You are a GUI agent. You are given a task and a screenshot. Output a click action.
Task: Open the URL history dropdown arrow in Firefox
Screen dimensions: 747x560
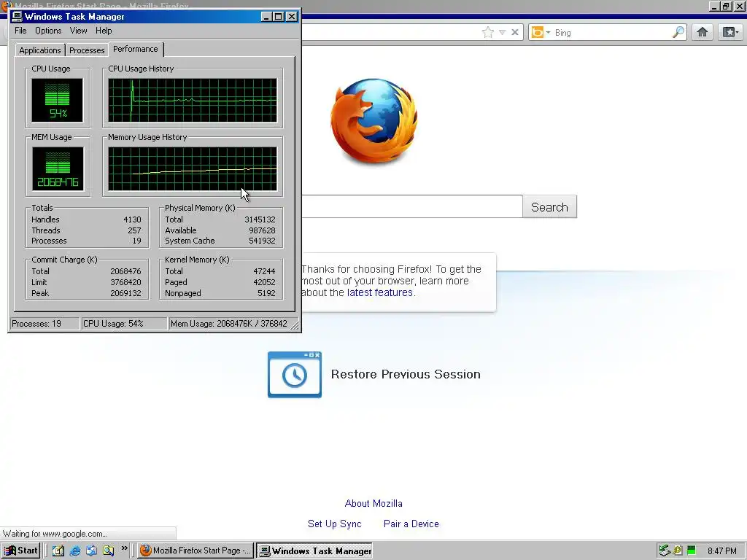[502, 32]
